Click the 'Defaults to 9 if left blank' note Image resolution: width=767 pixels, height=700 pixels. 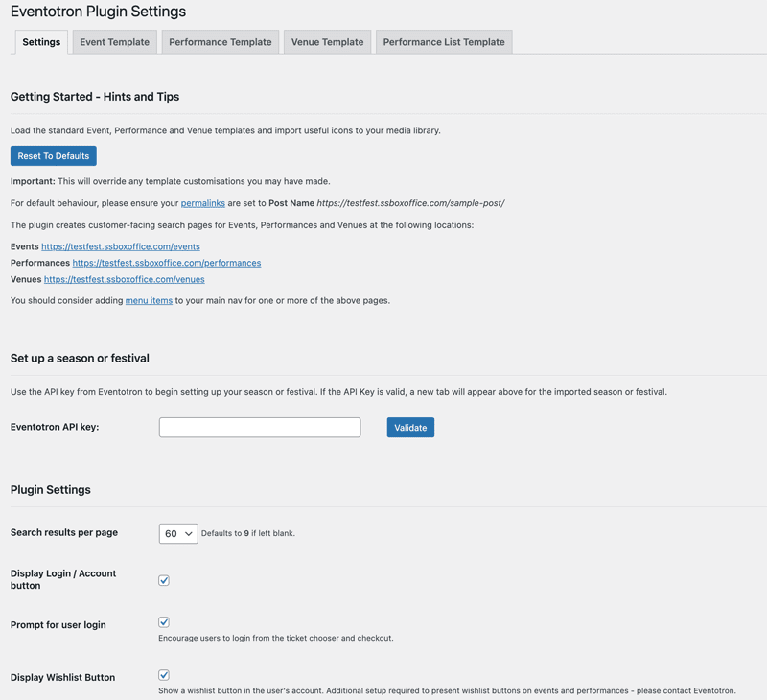(248, 533)
